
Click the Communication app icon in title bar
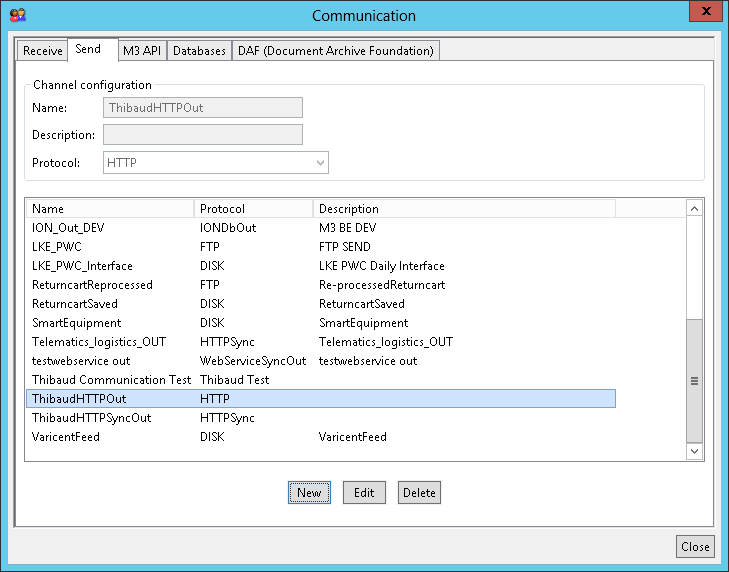click(17, 15)
